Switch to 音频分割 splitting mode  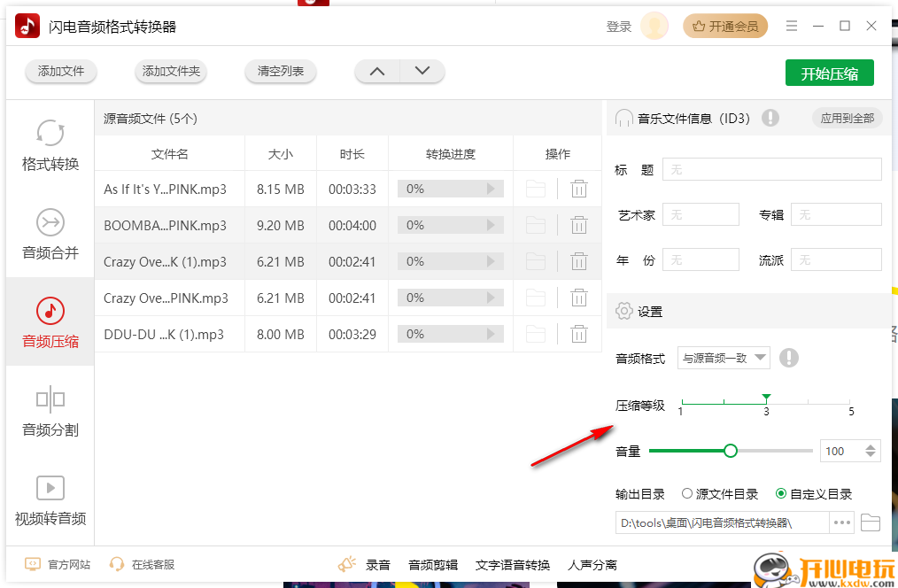tap(50, 413)
